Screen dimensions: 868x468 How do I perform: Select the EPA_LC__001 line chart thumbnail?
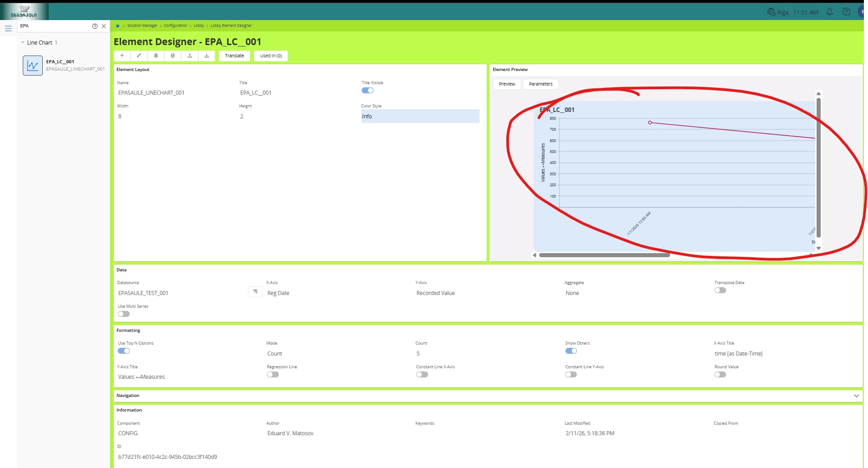(x=33, y=66)
